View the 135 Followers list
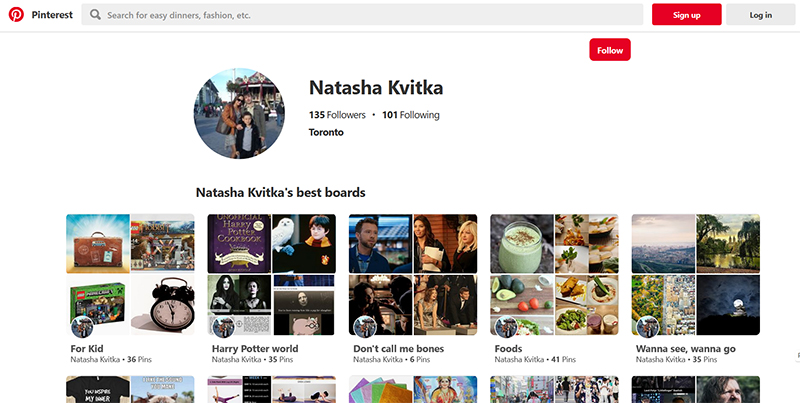The width and height of the screenshot is (800, 403). 337,115
